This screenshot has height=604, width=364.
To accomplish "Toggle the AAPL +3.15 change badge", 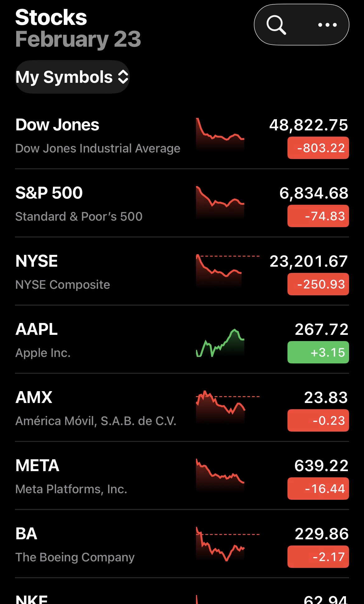I will 318,352.
